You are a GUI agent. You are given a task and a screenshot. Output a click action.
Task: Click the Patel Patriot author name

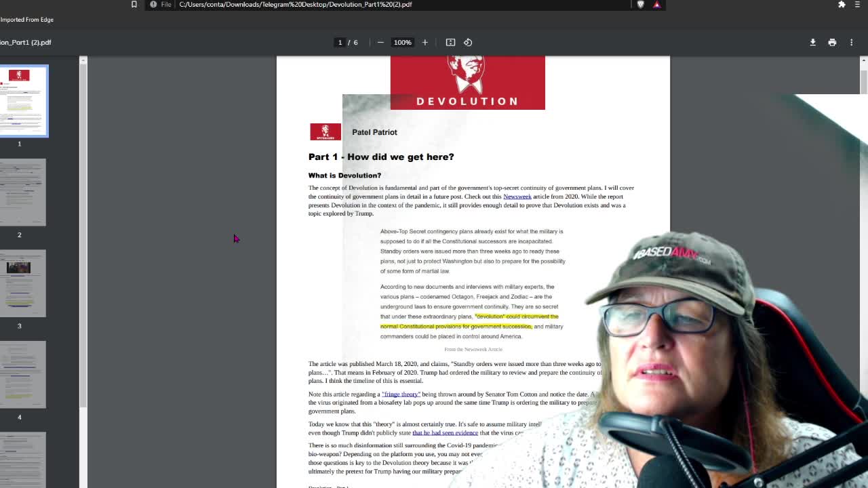pos(374,133)
